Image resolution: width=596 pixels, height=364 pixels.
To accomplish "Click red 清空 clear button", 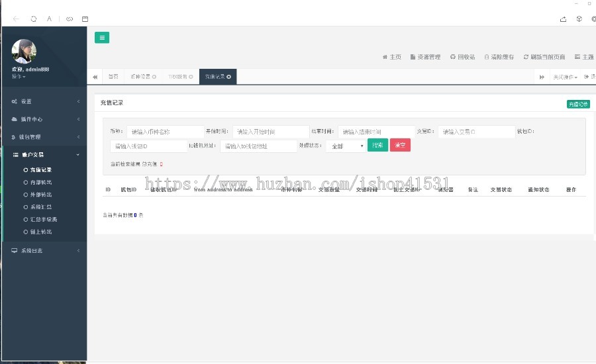I will [x=400, y=145].
